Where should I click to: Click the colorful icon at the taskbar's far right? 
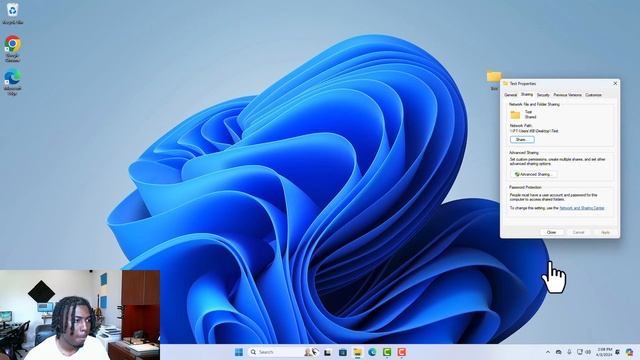(x=630, y=352)
